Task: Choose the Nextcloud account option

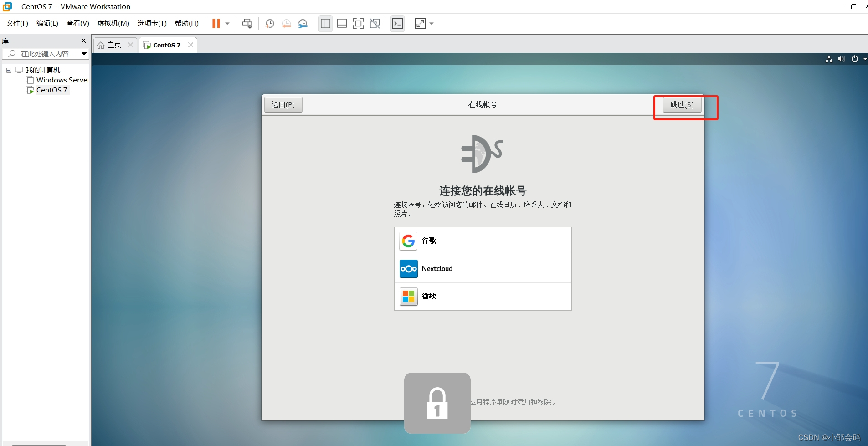Action: point(483,269)
